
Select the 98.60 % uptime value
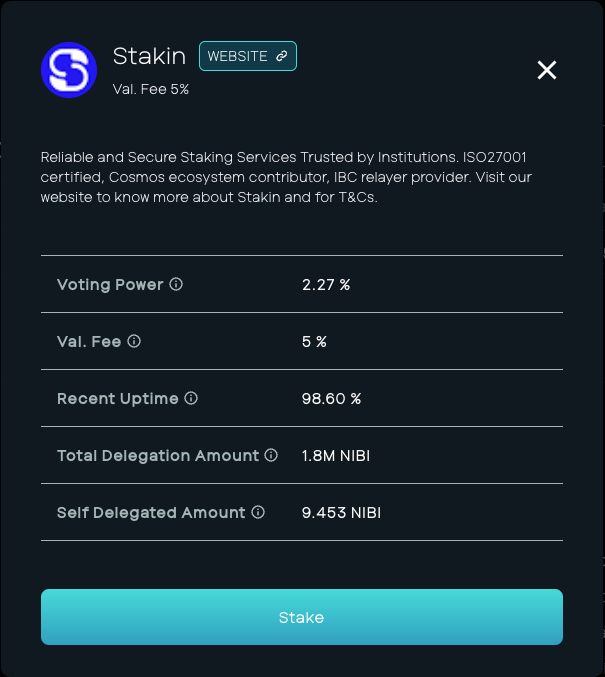pyautogui.click(x=331, y=399)
